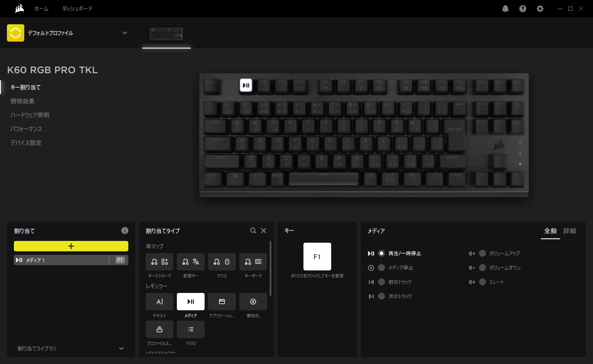Select the Volume Up radio option
593x364 pixels.
pos(482,253)
